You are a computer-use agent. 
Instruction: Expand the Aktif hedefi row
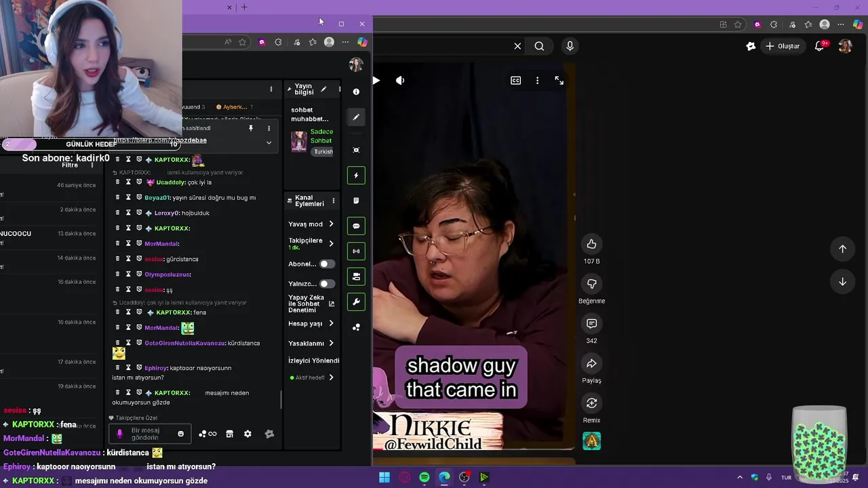click(312, 378)
